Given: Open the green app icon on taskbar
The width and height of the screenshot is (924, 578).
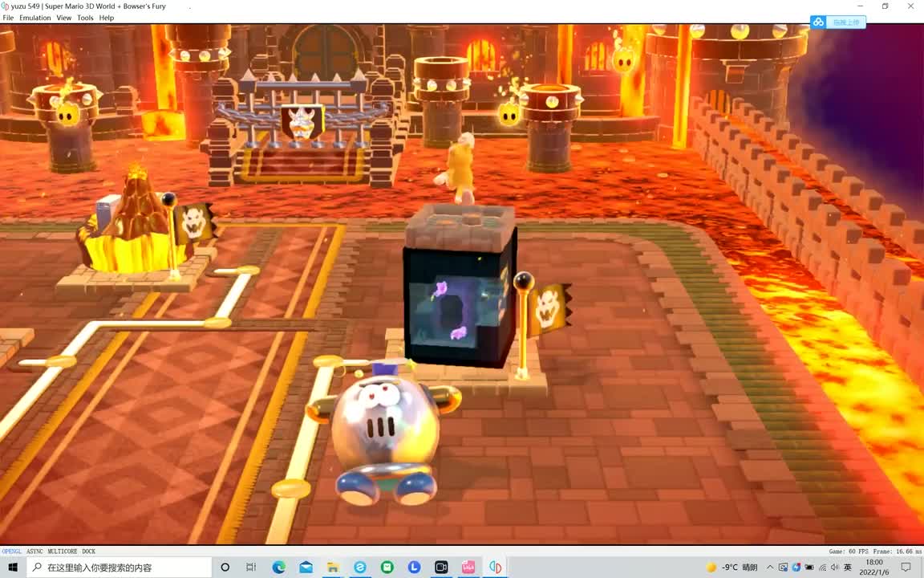Looking at the screenshot, I should click(387, 568).
